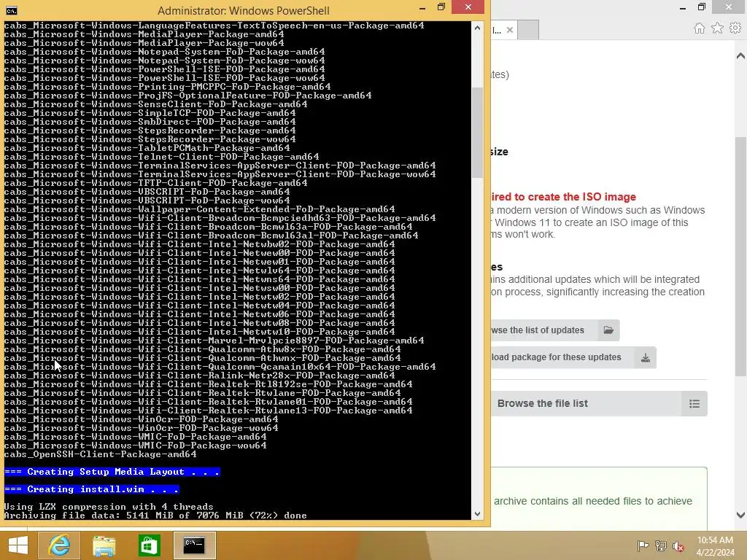Click the PowerShell vertical scrollbar thumb
Viewport: 747px width, 560px height.
coord(477,133)
